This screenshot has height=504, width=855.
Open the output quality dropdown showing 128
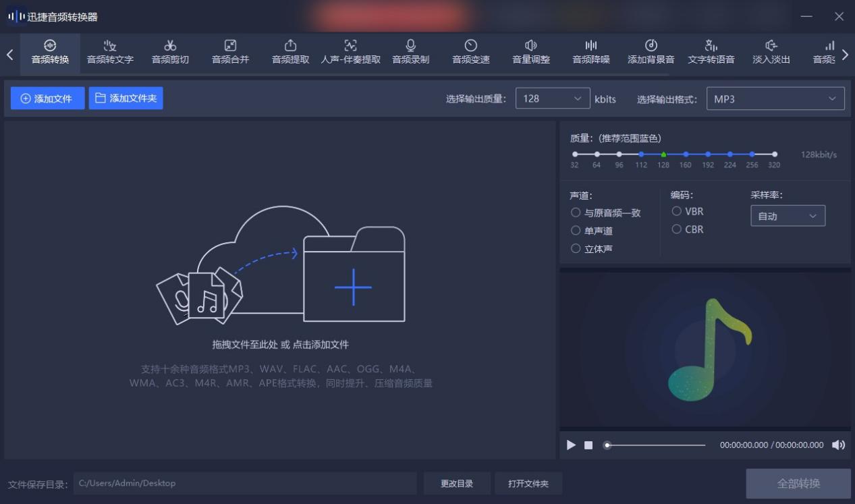click(552, 99)
